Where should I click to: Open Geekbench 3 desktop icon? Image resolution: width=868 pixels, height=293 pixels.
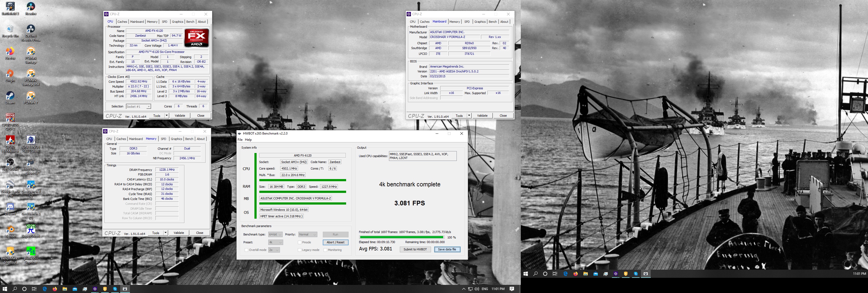pos(31,211)
